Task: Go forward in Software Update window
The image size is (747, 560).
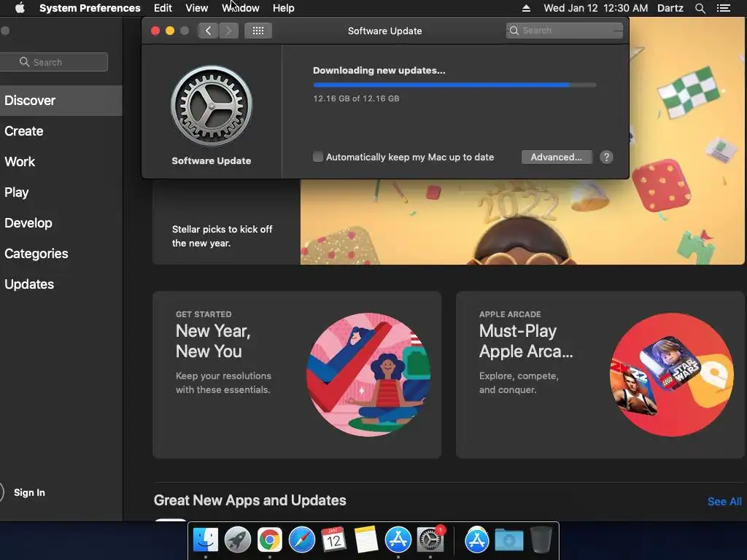Action: point(228,31)
